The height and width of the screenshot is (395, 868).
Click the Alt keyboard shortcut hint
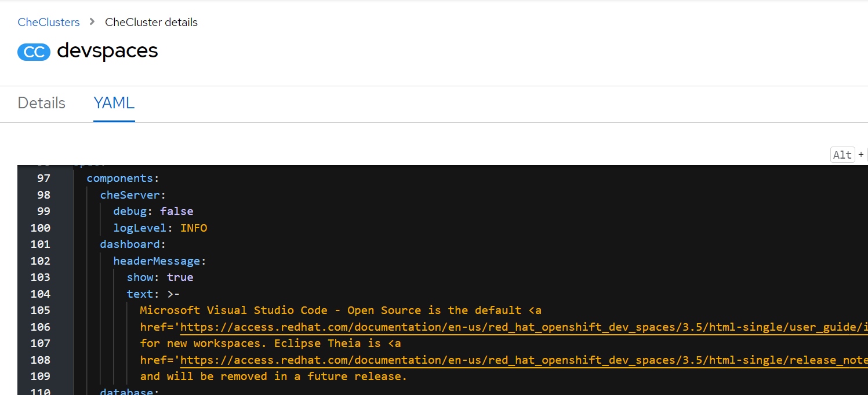click(x=842, y=155)
